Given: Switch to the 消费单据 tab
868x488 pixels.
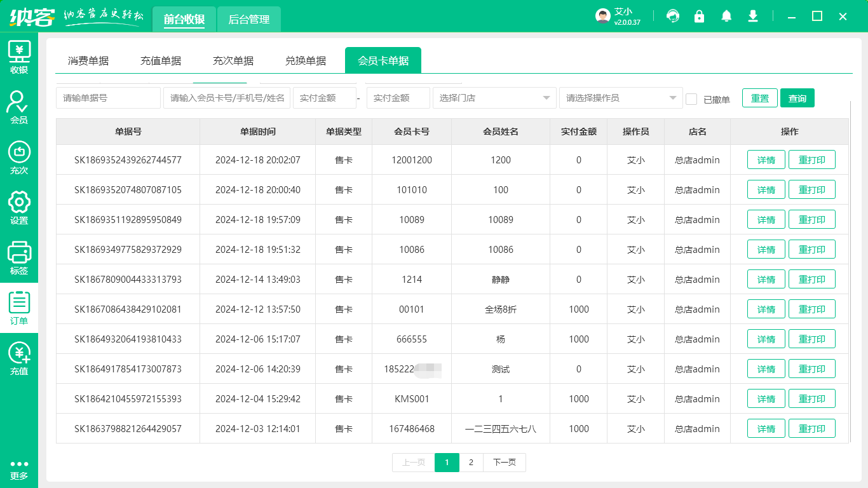Looking at the screenshot, I should coord(90,60).
